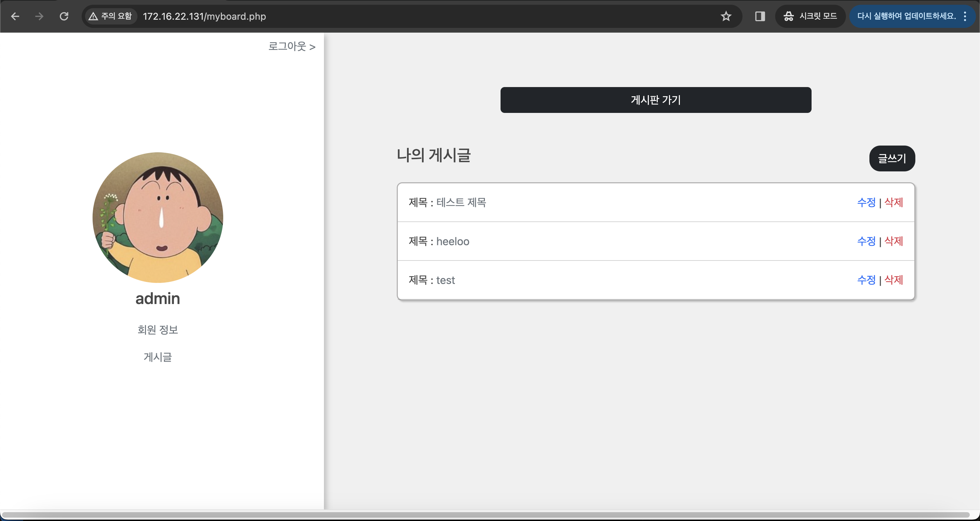Click the browser back arrow
Screen dimensions: 980x521
(x=15, y=16)
